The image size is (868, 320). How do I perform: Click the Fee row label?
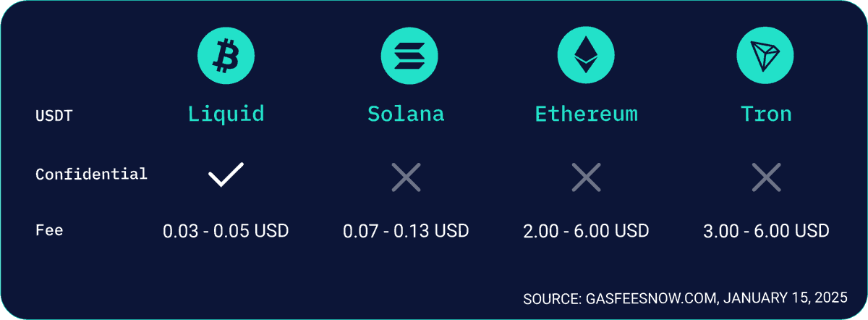coord(49,230)
